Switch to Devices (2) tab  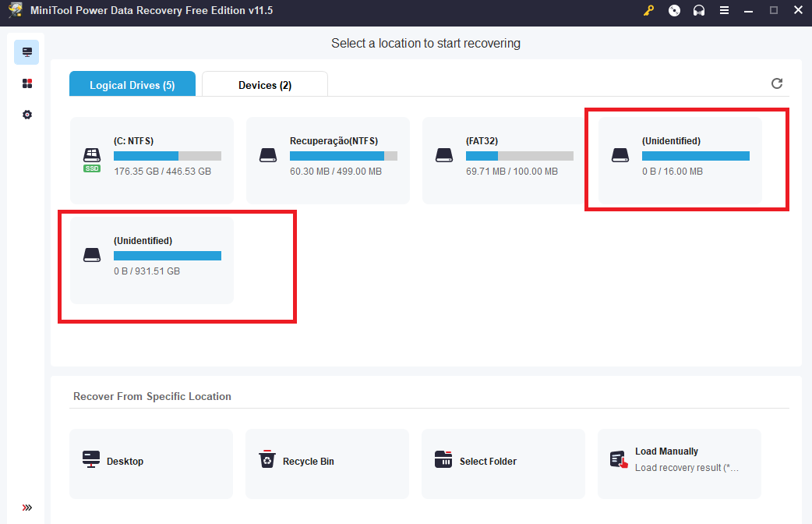tap(265, 84)
